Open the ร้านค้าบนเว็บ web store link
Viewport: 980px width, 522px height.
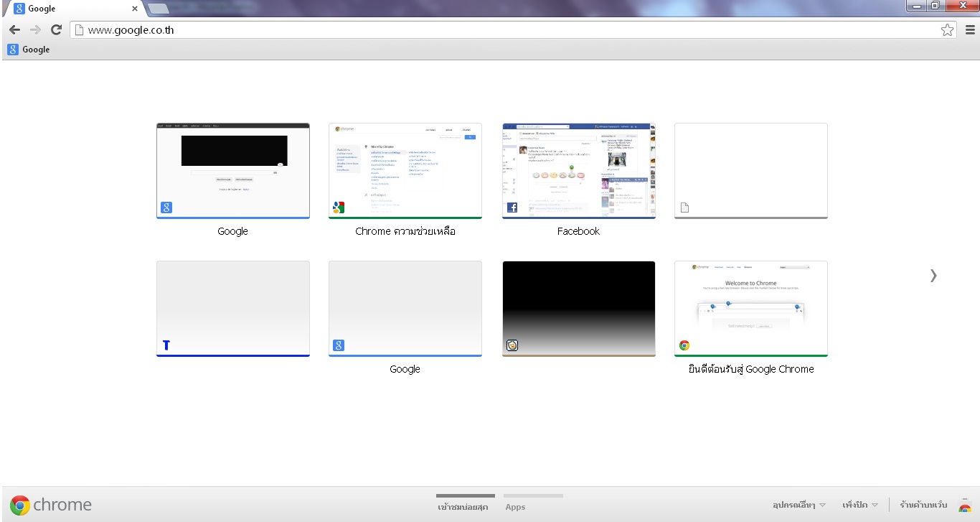pos(923,505)
